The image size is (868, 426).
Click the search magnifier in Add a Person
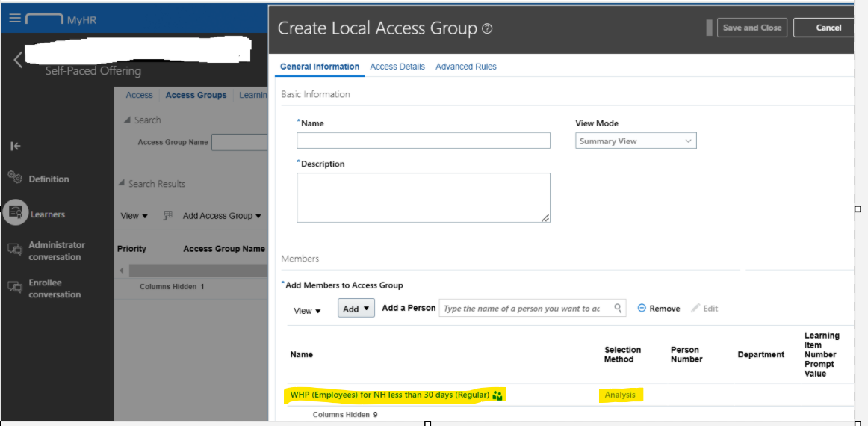618,308
